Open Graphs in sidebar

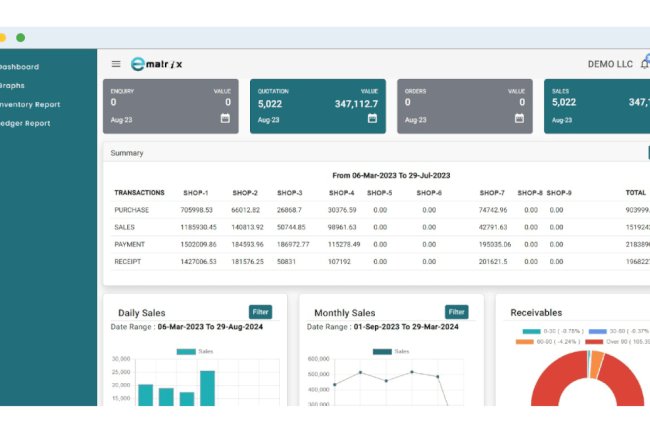[12, 85]
